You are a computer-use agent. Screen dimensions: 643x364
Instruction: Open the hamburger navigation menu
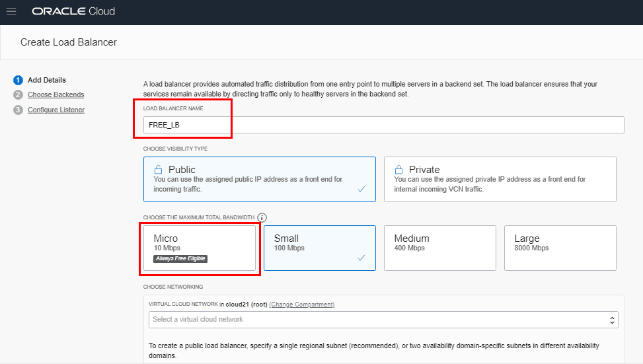pyautogui.click(x=11, y=11)
